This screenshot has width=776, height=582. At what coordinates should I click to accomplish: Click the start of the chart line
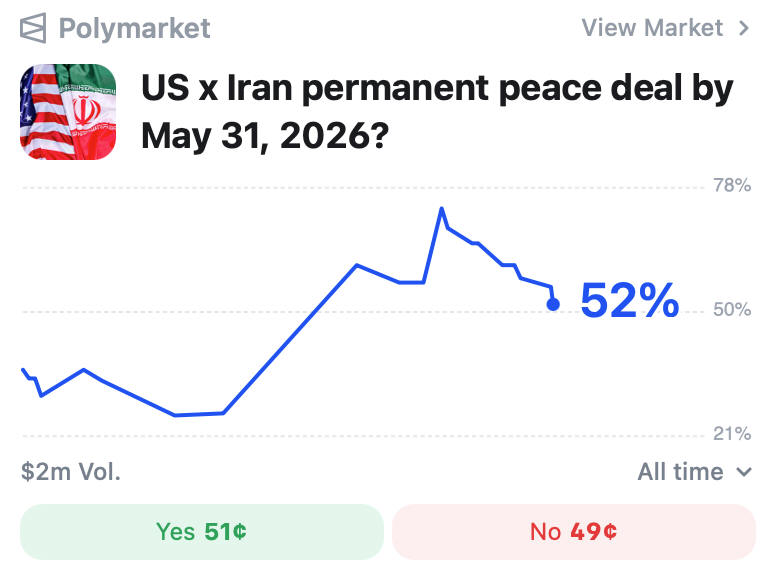[x=23, y=369]
